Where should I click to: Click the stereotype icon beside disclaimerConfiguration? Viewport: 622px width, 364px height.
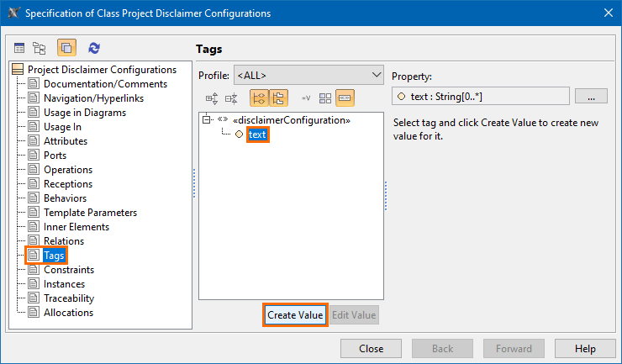[x=223, y=120]
